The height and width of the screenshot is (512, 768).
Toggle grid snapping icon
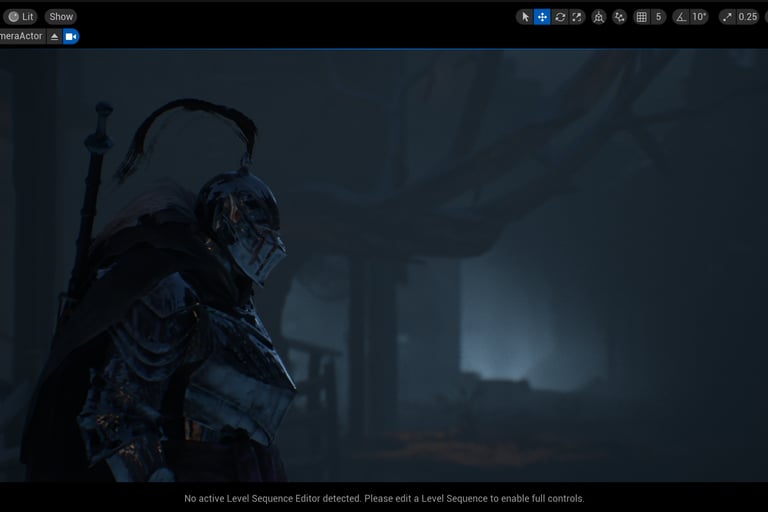pyautogui.click(x=642, y=17)
